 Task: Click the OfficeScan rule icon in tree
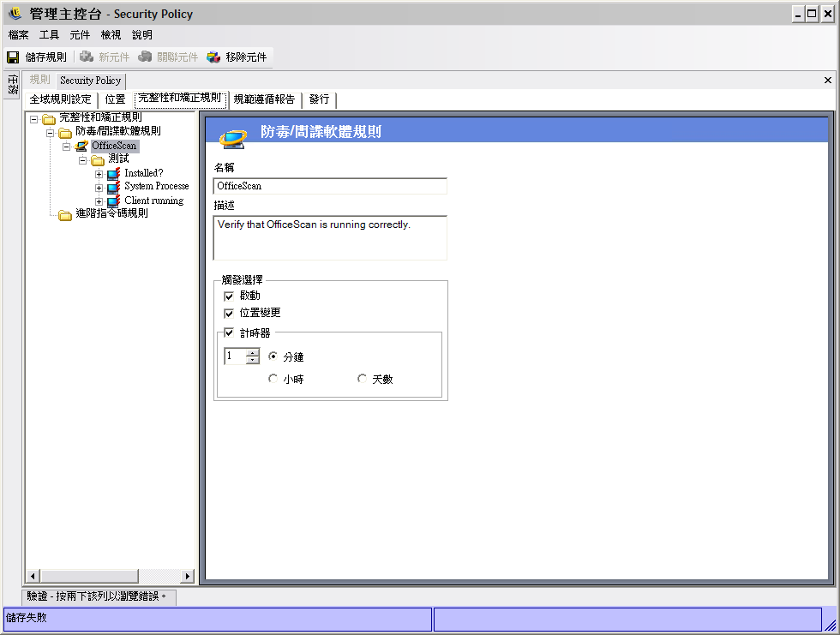tap(81, 146)
